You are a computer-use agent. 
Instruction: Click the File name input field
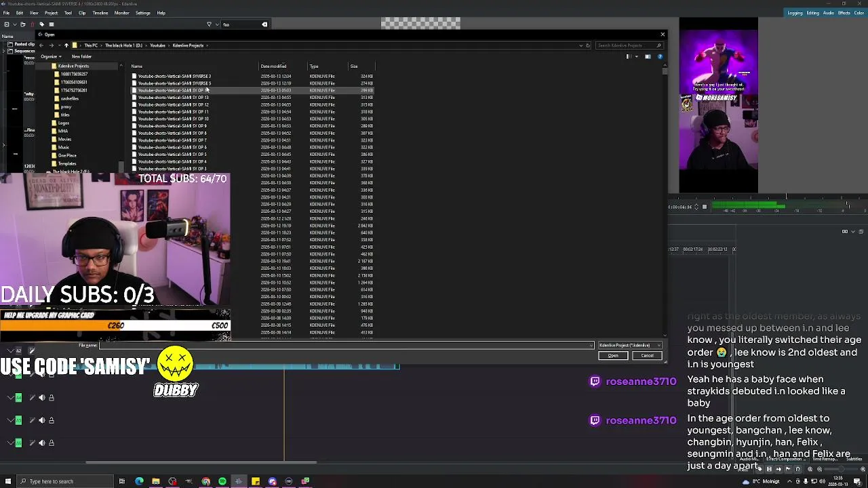click(x=346, y=345)
